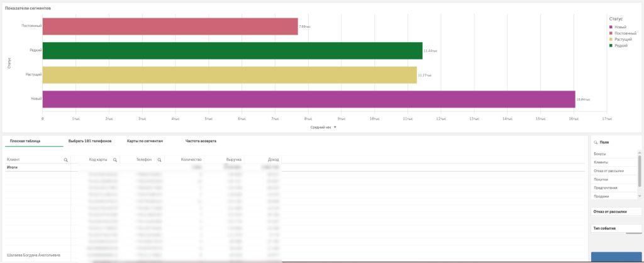
Task: Search in the Клиент column
Action: point(66,160)
